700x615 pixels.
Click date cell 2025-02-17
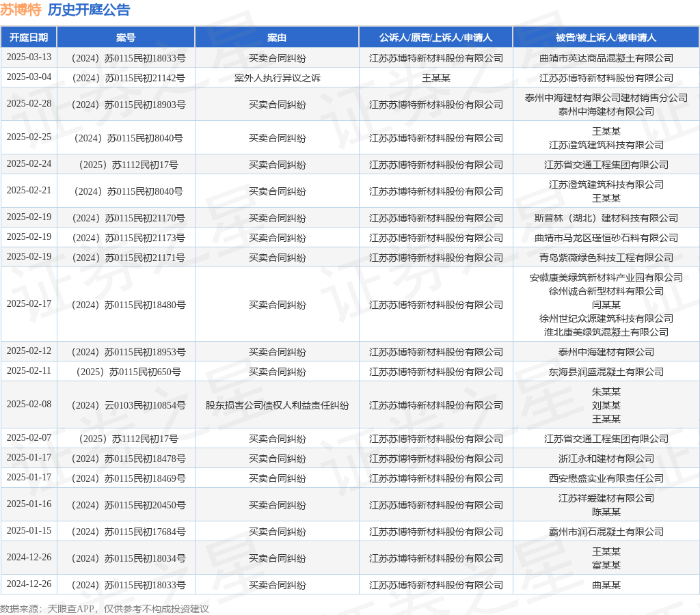[x=29, y=304]
